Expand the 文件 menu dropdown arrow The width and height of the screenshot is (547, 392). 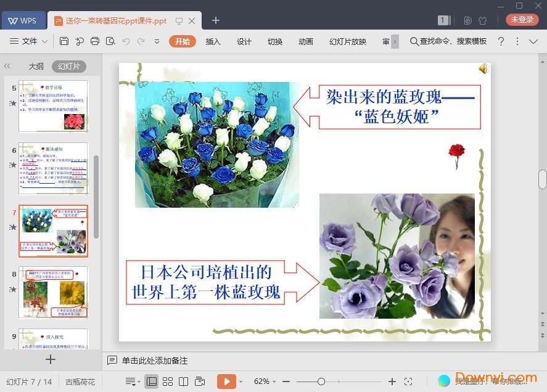click(45, 41)
